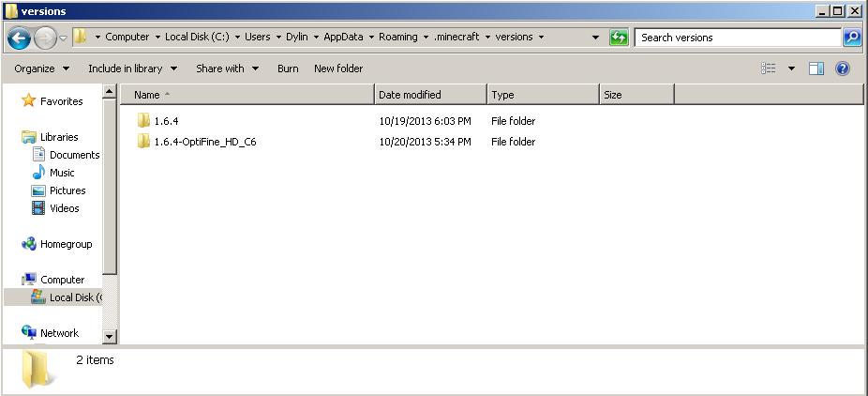Screen dimensions: 868x396
Task: Select the 1.6.4 folder
Action: [x=165, y=121]
